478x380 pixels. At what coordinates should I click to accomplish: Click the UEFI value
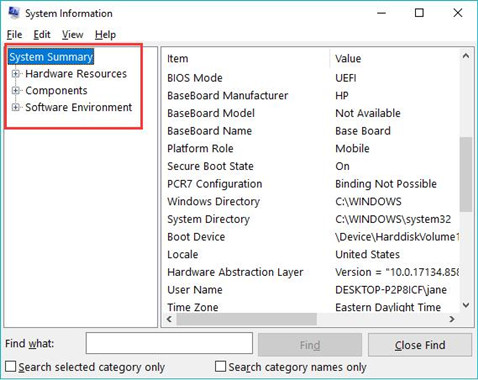(x=346, y=78)
